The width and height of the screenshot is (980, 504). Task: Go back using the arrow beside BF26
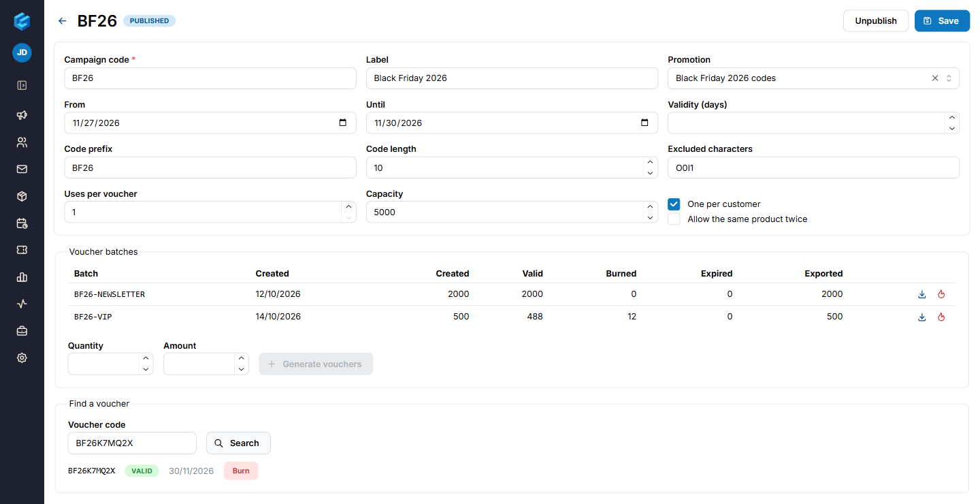point(63,21)
